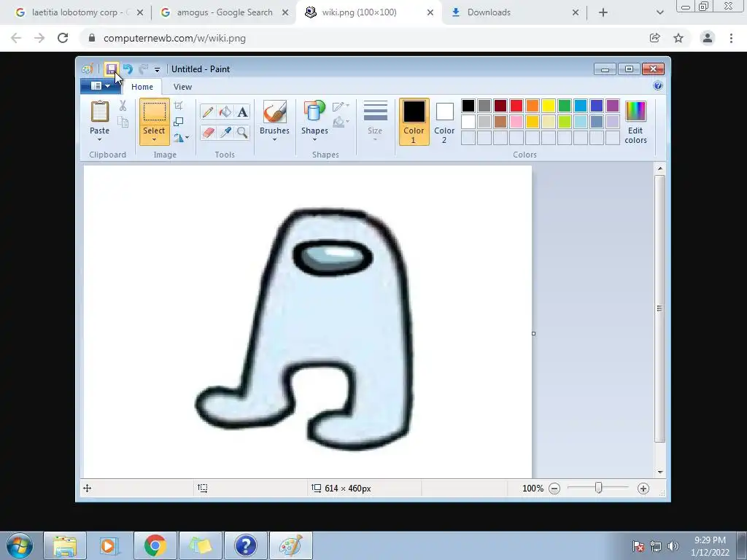Share this page icon in Chrome
The height and width of the screenshot is (560, 747).
coord(655,38)
